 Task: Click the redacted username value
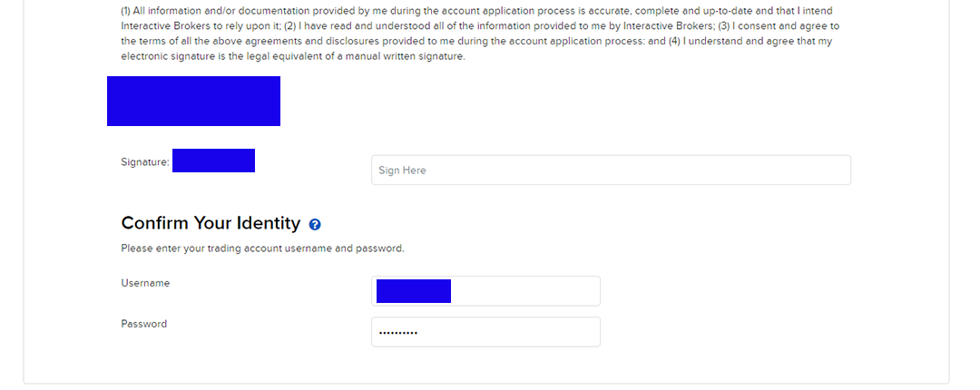click(x=414, y=291)
